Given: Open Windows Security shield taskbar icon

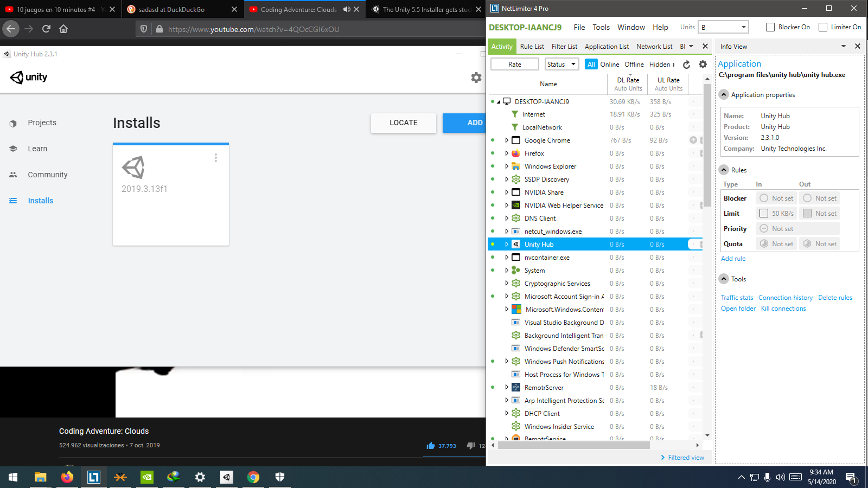Looking at the screenshot, I should [x=280, y=477].
